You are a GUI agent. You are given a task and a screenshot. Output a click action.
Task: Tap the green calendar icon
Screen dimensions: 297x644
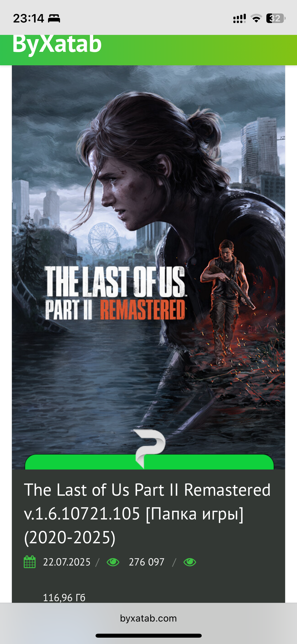coord(30,562)
